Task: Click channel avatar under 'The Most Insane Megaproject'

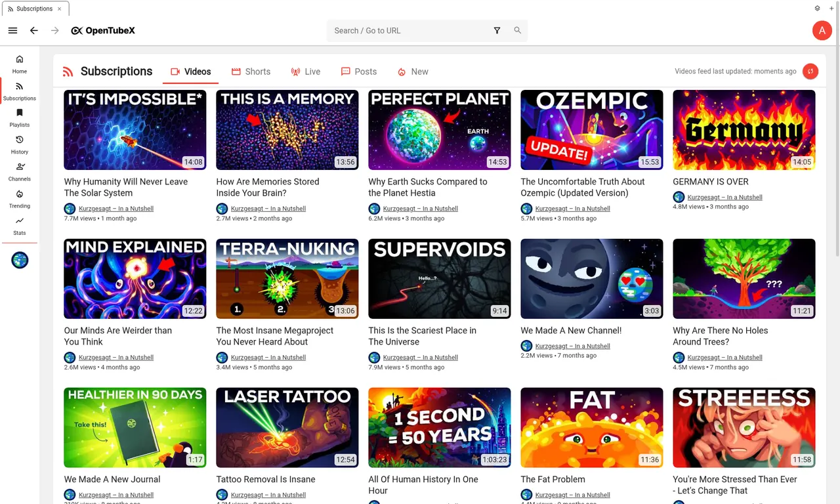Action: pyautogui.click(x=222, y=358)
